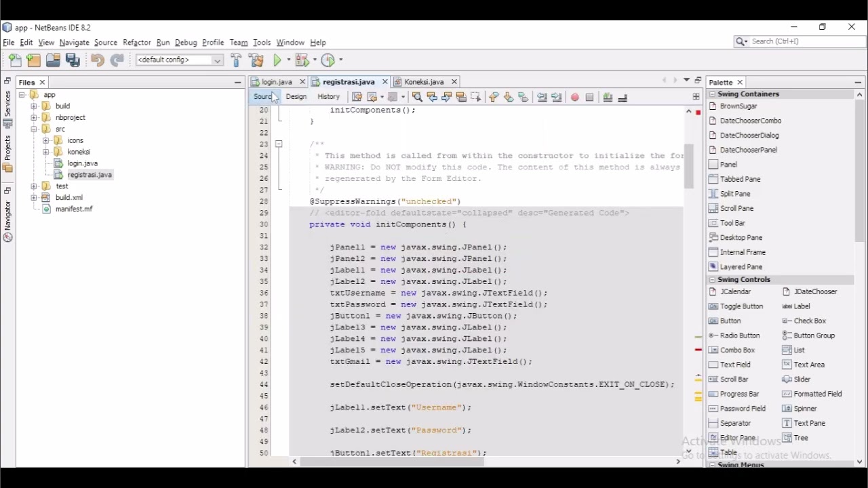Run the project with the green play icon
This screenshot has height=488, width=868.
[x=278, y=60]
